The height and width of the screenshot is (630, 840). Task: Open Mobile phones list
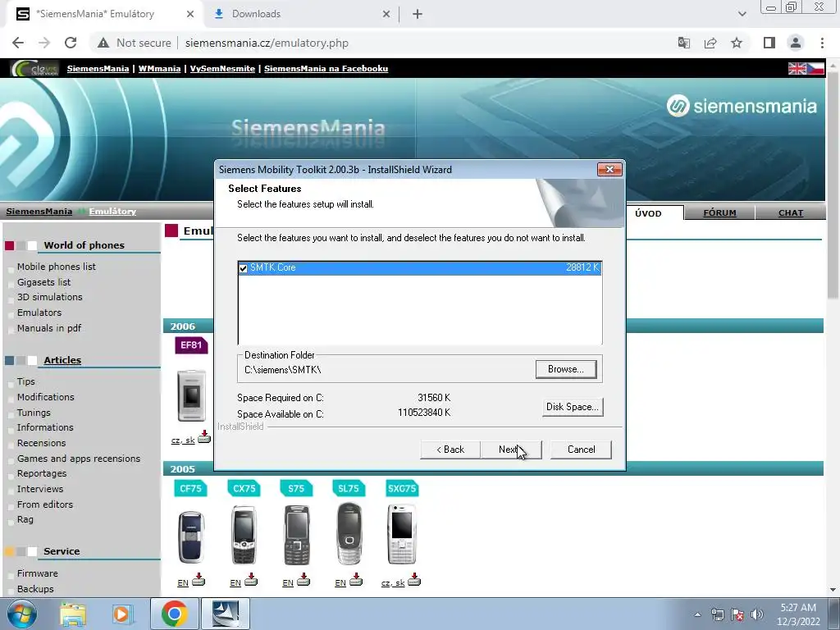coord(57,267)
